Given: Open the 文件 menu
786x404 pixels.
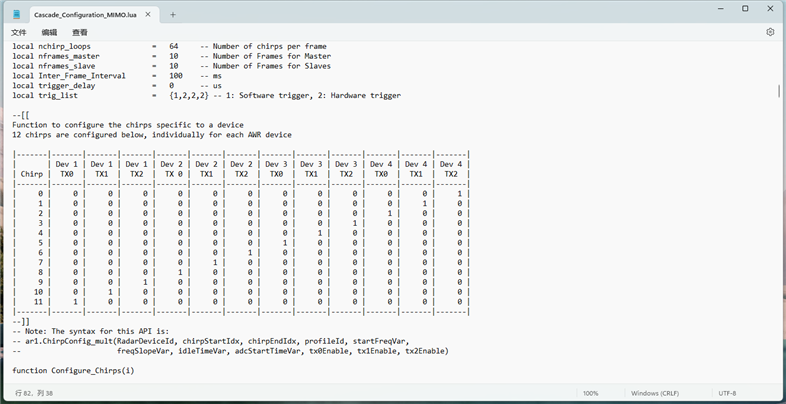Looking at the screenshot, I should click(x=19, y=32).
